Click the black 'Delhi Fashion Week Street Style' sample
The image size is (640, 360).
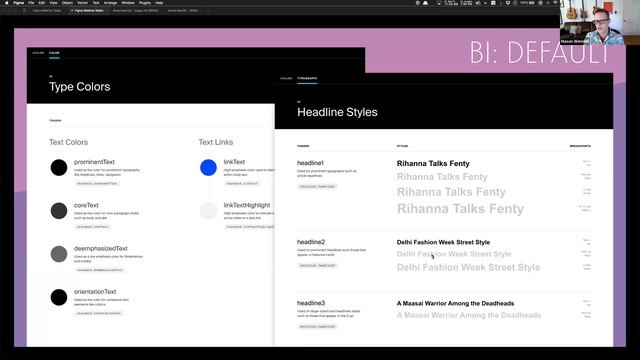tap(443, 242)
